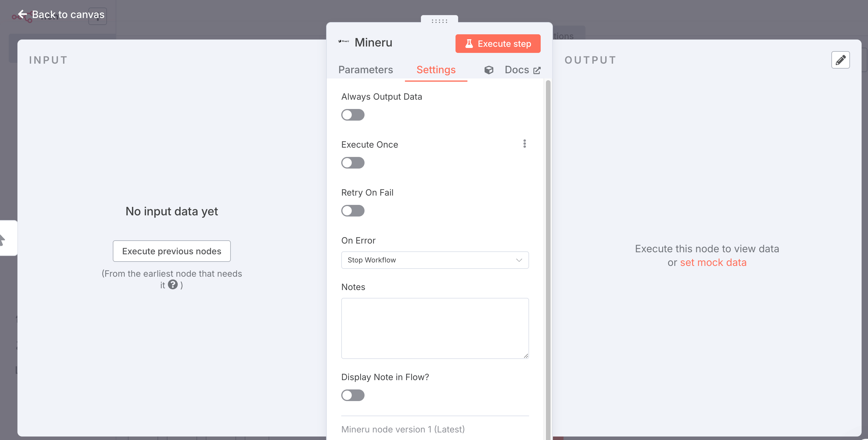Click the Execute step button
868x440 pixels.
click(x=498, y=44)
